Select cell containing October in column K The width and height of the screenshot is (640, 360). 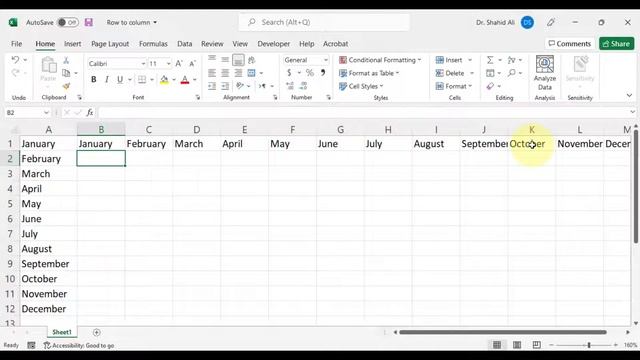click(x=531, y=144)
